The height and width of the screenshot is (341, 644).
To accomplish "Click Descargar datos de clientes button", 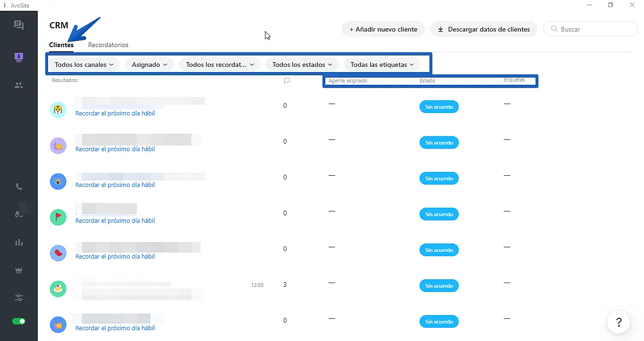I will pos(484,29).
